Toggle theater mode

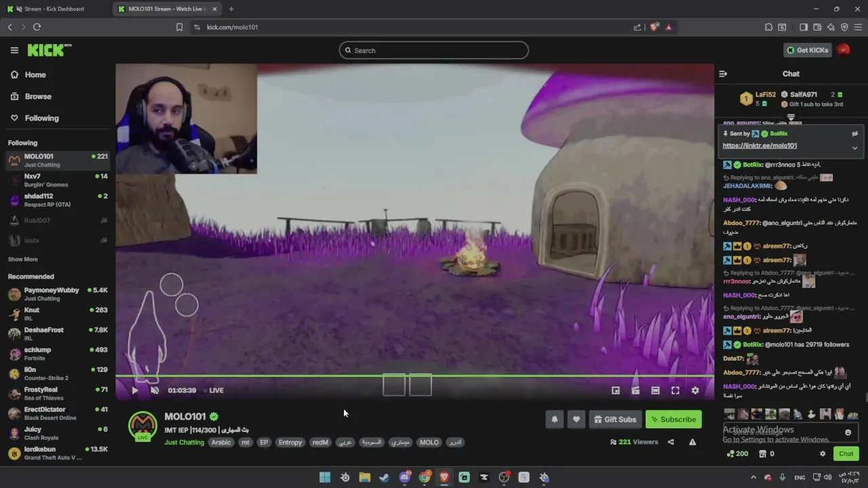point(655,390)
